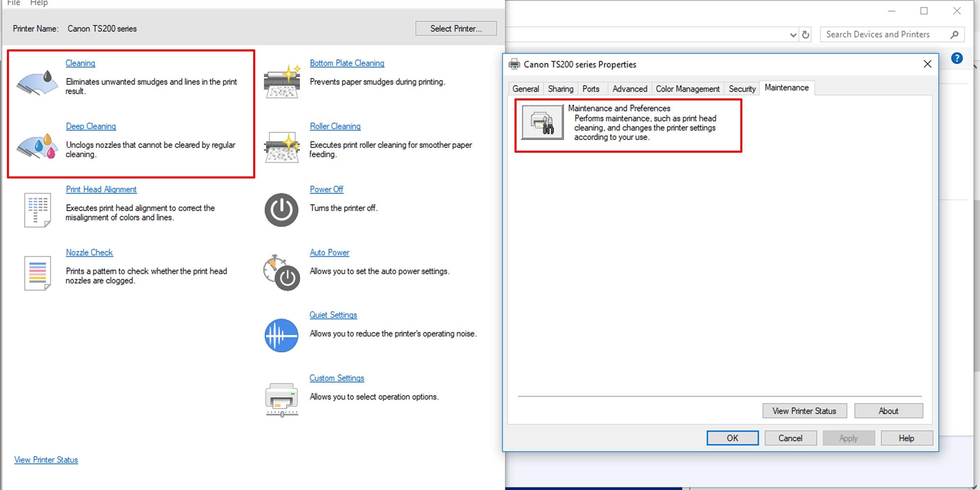Click the Auto Power stopwatch icon
980x490 pixels.
(281, 273)
